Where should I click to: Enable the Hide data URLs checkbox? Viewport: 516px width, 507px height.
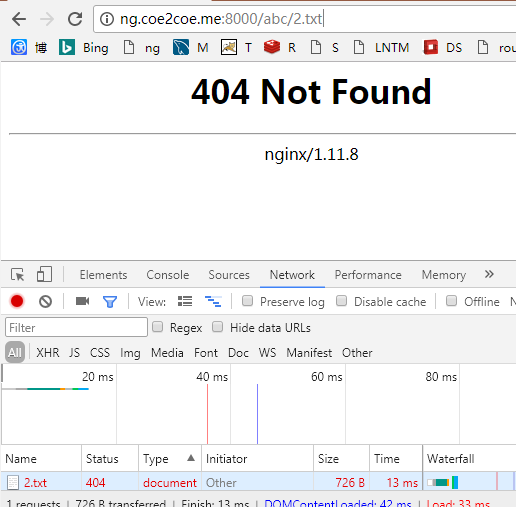coord(218,327)
